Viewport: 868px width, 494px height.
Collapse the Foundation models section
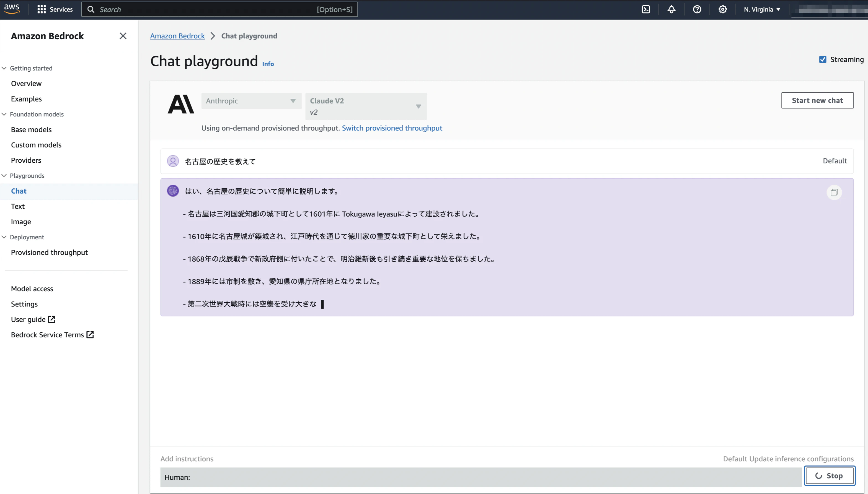tap(4, 114)
